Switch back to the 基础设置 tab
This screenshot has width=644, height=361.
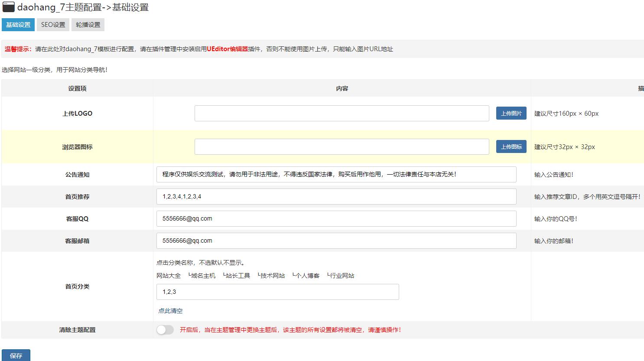[18, 25]
